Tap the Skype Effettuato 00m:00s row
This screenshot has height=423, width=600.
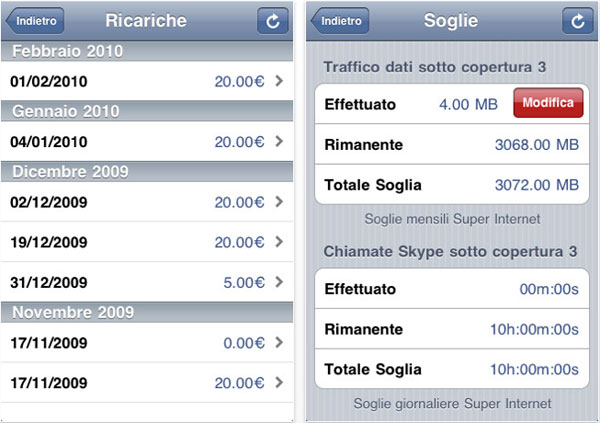pos(451,289)
